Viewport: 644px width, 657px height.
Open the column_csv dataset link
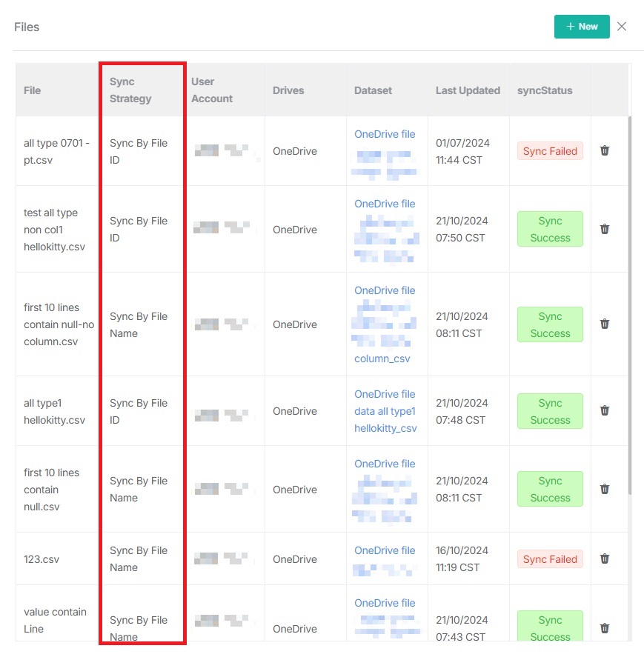click(x=382, y=358)
